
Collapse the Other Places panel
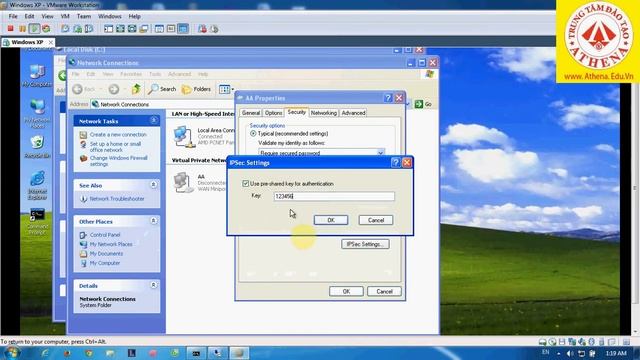click(x=153, y=221)
